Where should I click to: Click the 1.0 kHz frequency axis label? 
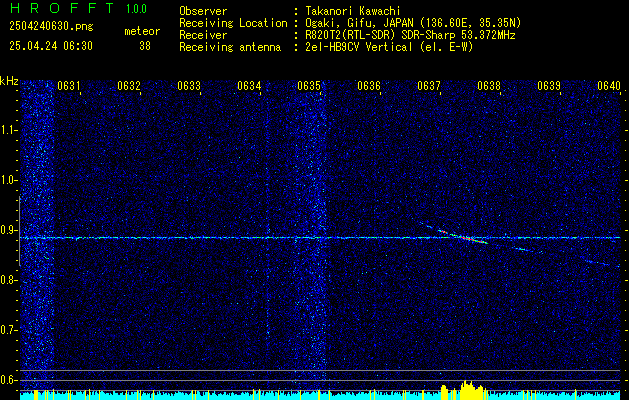click(x=9, y=180)
